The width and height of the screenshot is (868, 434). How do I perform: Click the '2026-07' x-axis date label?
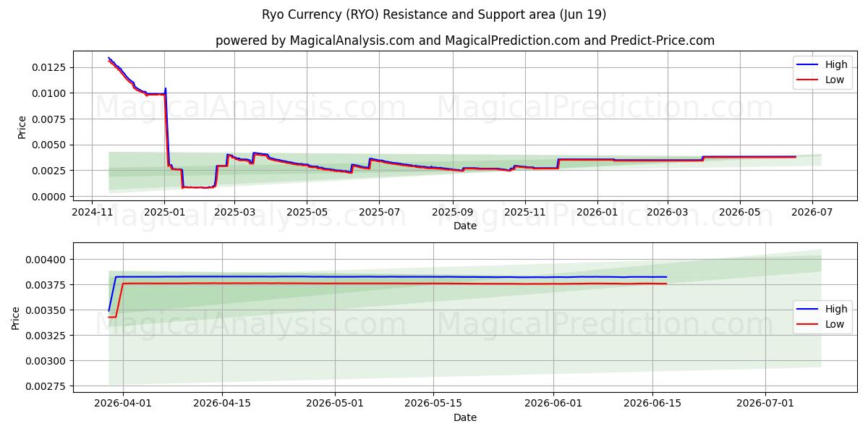click(x=812, y=213)
